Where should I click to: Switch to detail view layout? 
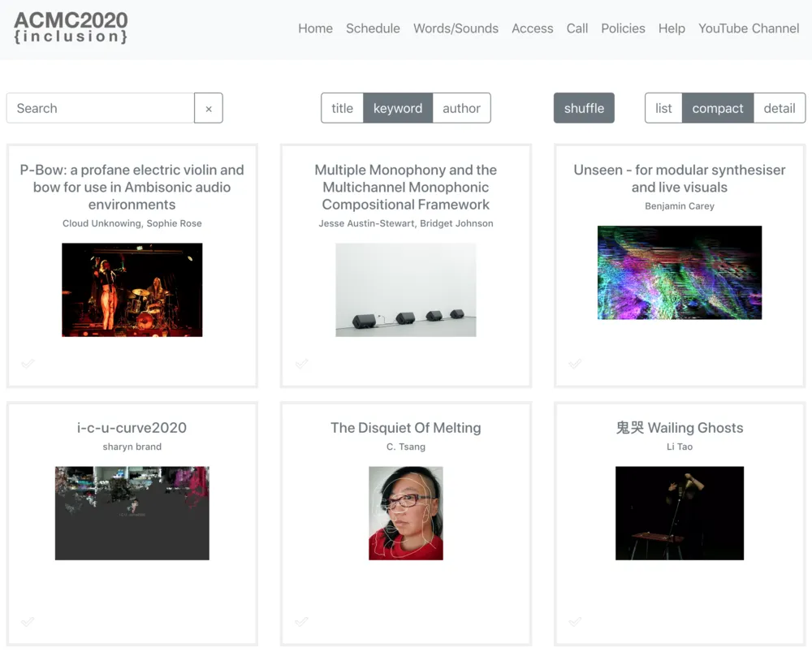779,107
